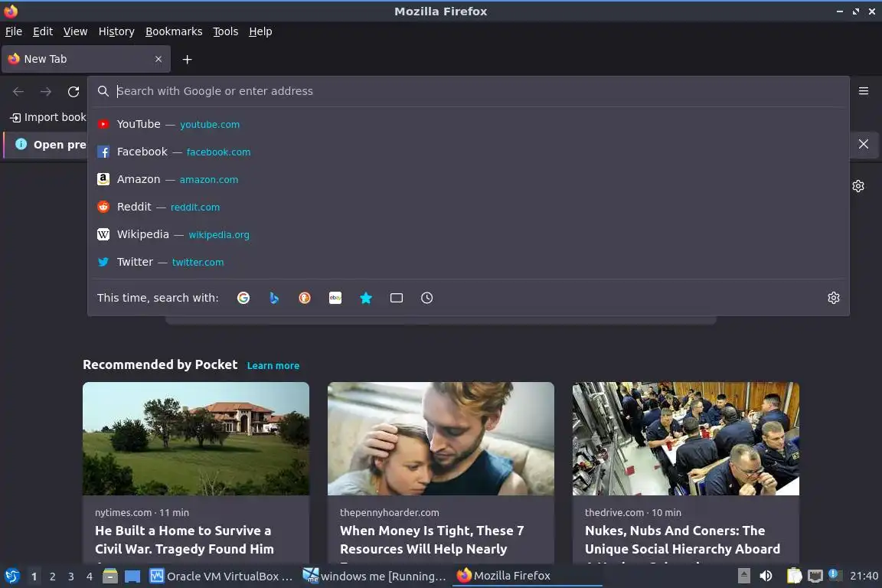Switch to workspace 2
The height and width of the screenshot is (588, 882).
pyautogui.click(x=52, y=577)
